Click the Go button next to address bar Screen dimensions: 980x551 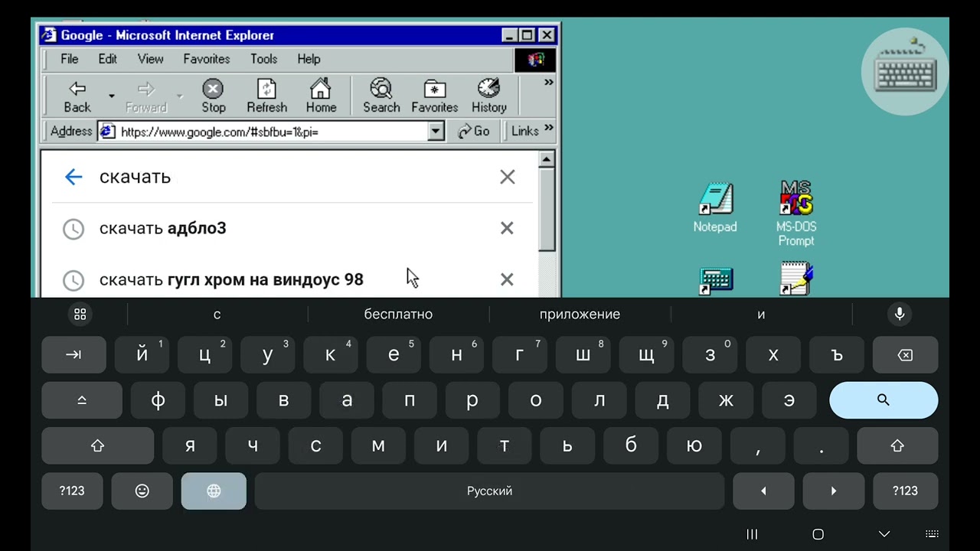473,132
